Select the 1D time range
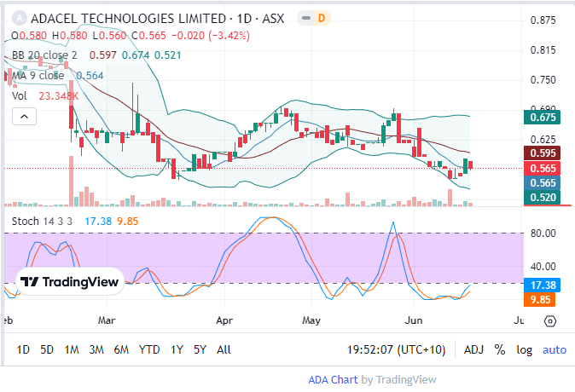 [23, 349]
